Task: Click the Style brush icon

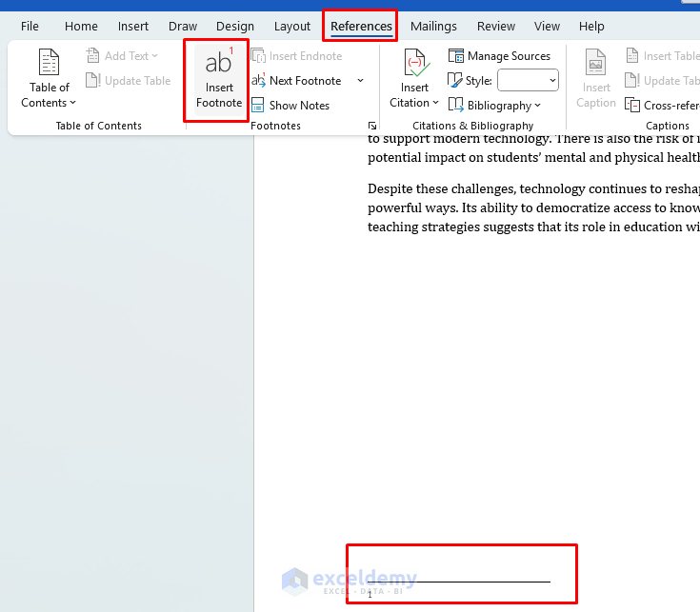Action: point(454,80)
